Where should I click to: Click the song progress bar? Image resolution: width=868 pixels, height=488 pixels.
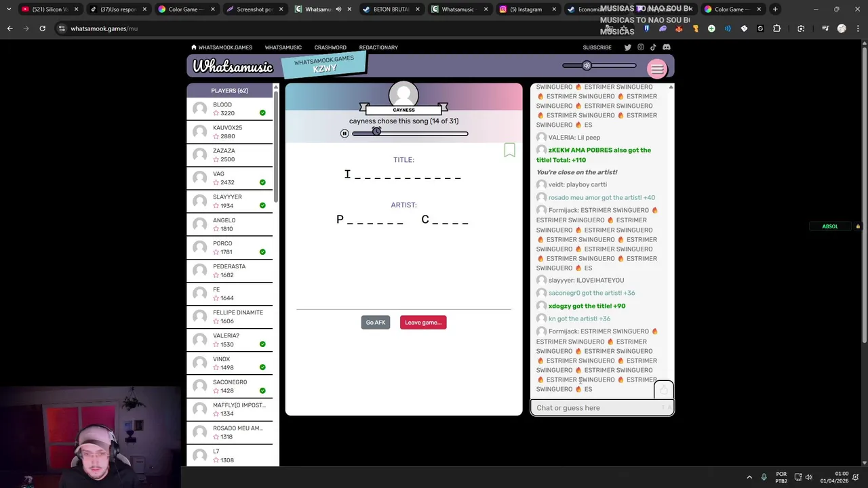click(410, 134)
